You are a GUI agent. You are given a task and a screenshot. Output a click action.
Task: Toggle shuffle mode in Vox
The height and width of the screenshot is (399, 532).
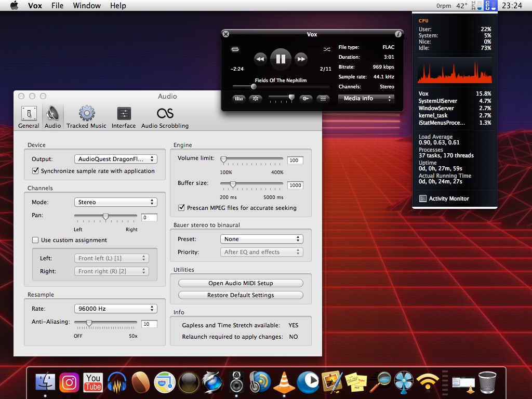coord(326,49)
